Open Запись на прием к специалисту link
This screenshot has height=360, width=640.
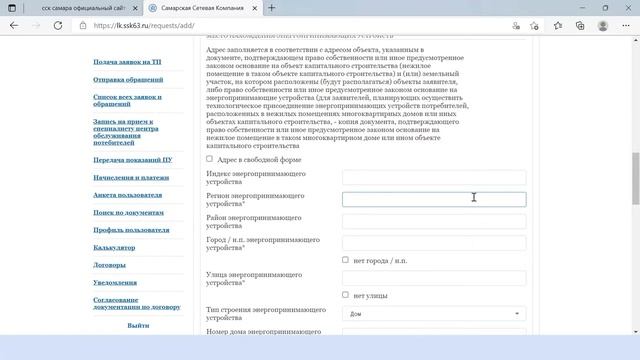pos(126,132)
